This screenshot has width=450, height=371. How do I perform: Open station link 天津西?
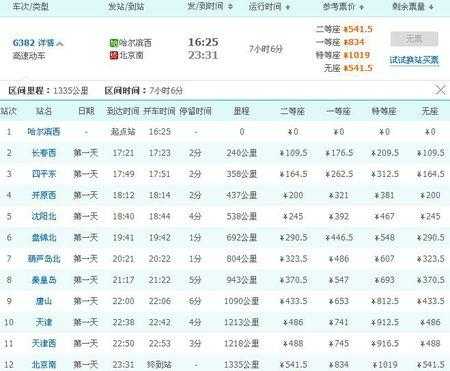44,343
